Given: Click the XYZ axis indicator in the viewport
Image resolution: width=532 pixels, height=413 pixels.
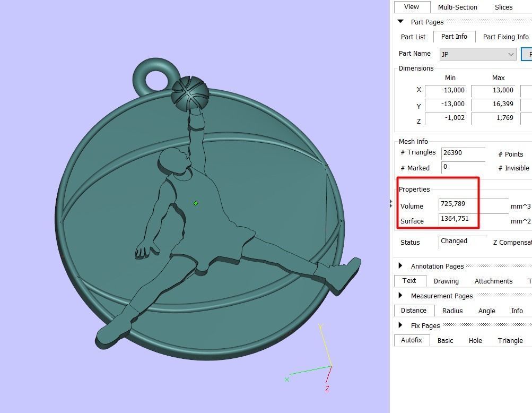Looking at the screenshot, I should click(x=309, y=358).
